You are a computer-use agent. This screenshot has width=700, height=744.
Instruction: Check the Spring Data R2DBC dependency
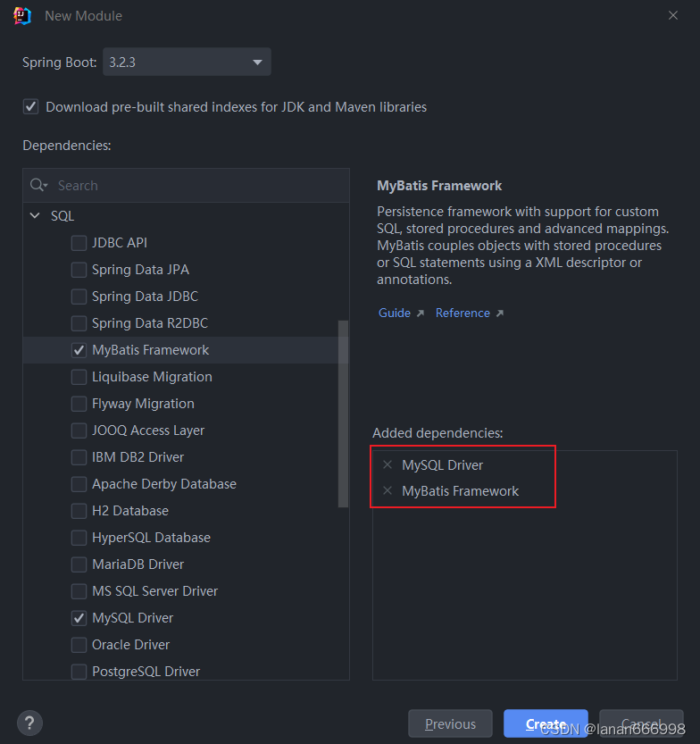(x=79, y=323)
